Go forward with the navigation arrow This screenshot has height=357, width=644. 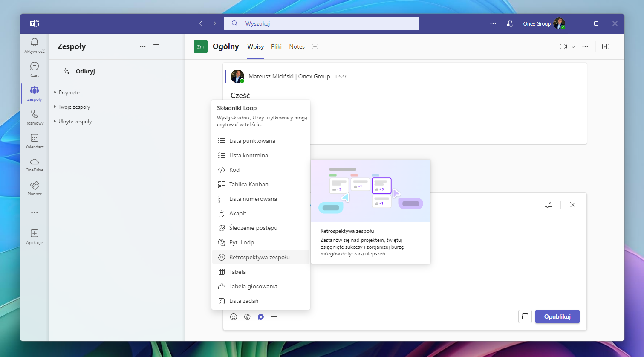pyautogui.click(x=214, y=23)
